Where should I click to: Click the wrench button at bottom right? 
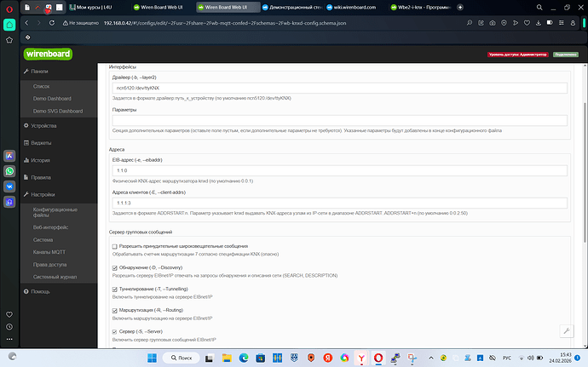click(x=567, y=331)
